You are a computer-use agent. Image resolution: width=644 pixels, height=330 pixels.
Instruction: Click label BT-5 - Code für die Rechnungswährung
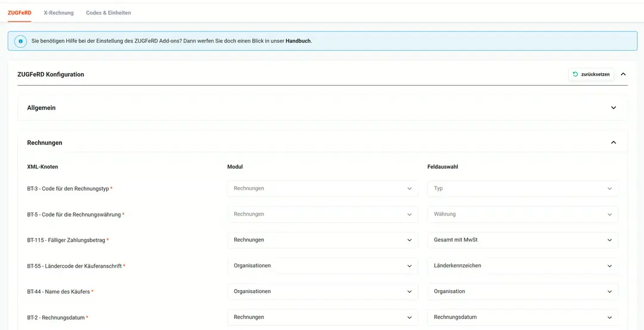coord(76,214)
